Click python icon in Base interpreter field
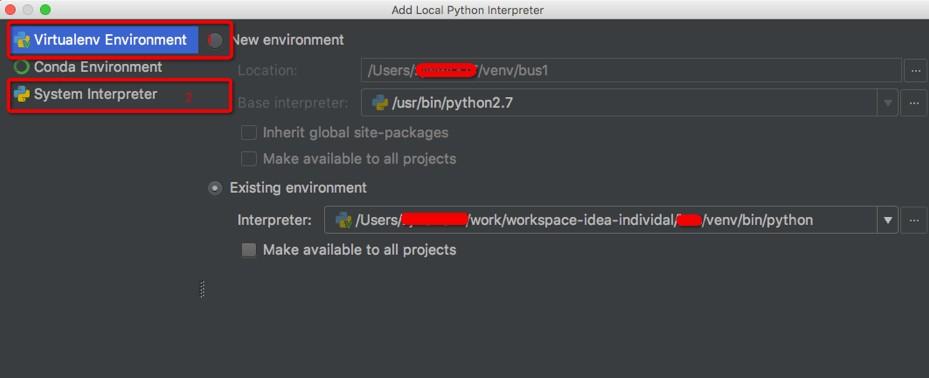The height and width of the screenshot is (378, 929). pos(380,103)
